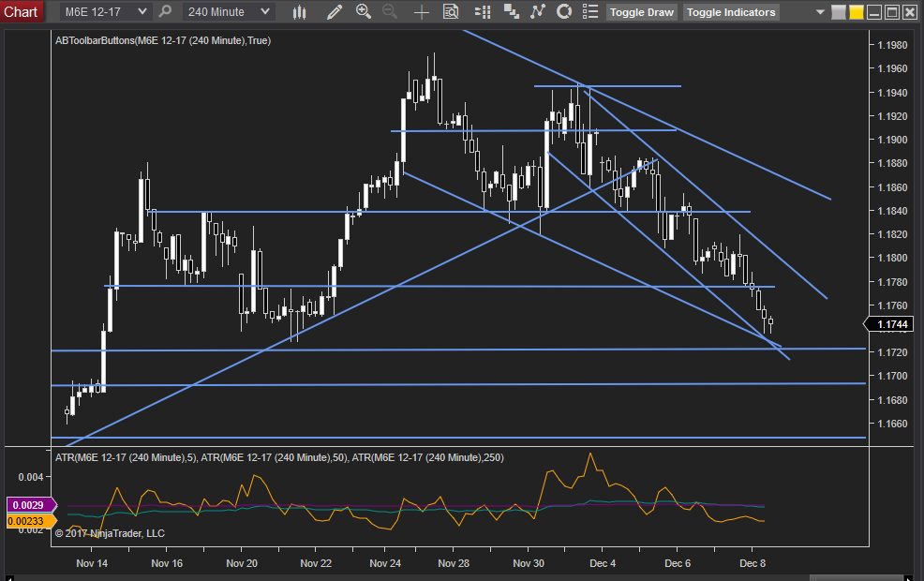Open the Indicators icon
Viewport: 924px width, 581px height.
[537, 12]
